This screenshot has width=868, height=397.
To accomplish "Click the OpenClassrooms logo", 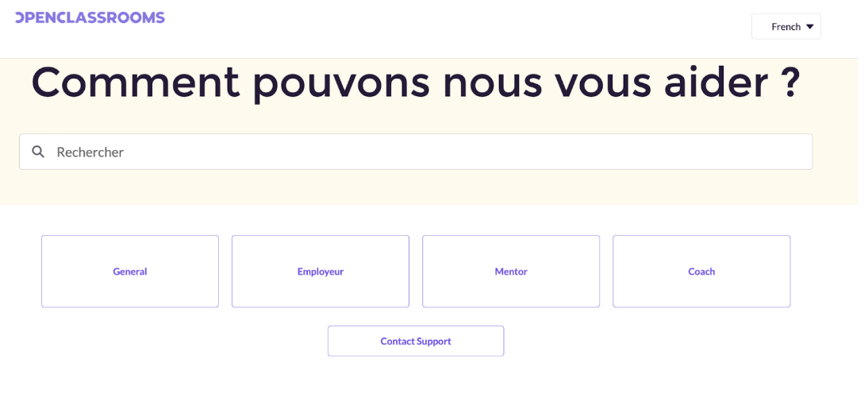I will [x=90, y=17].
